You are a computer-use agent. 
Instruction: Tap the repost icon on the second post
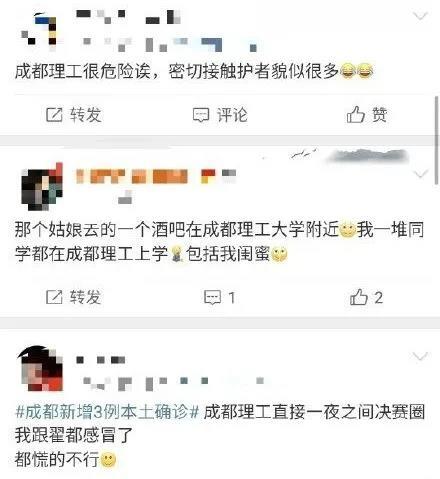click(54, 297)
